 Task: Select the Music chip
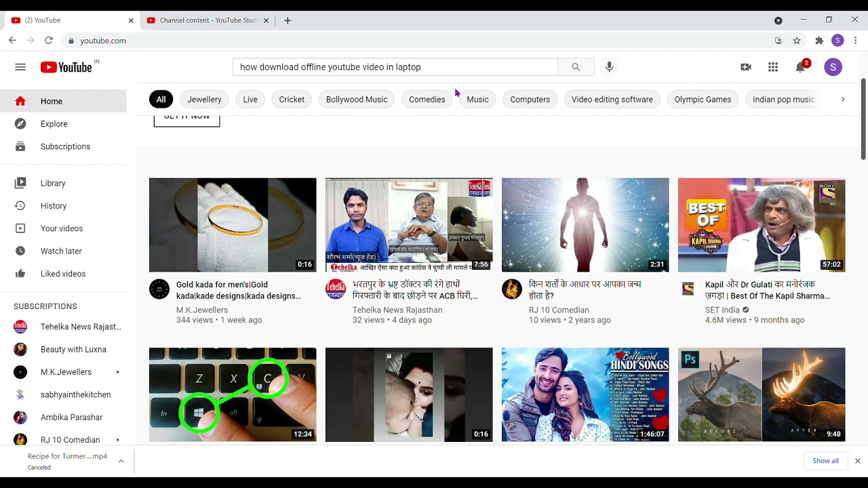pos(477,100)
